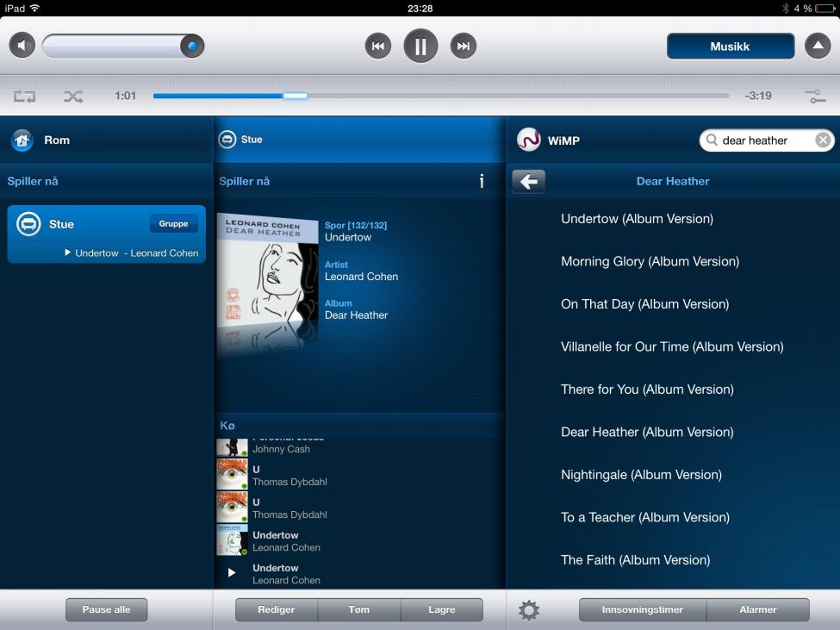This screenshot has height=630, width=840.
Task: Click the WiMP logo icon
Action: 528,140
